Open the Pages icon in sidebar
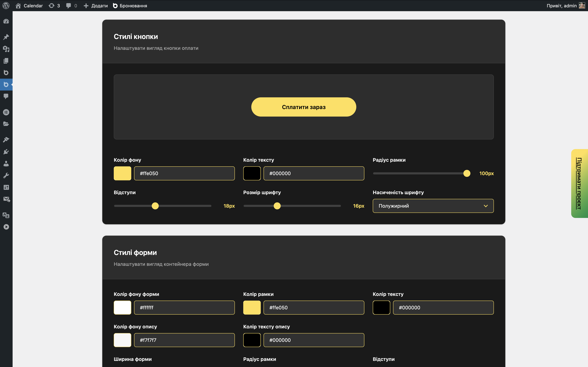 tap(6, 60)
